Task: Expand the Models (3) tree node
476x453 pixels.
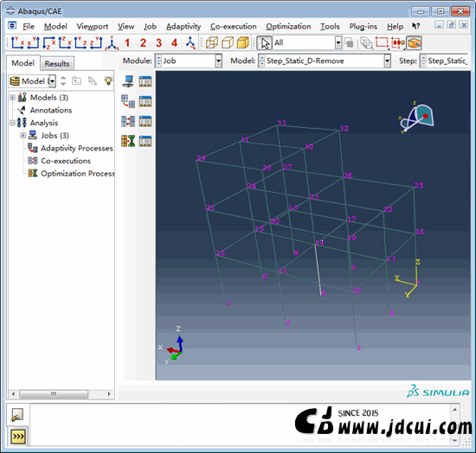Action: point(12,98)
